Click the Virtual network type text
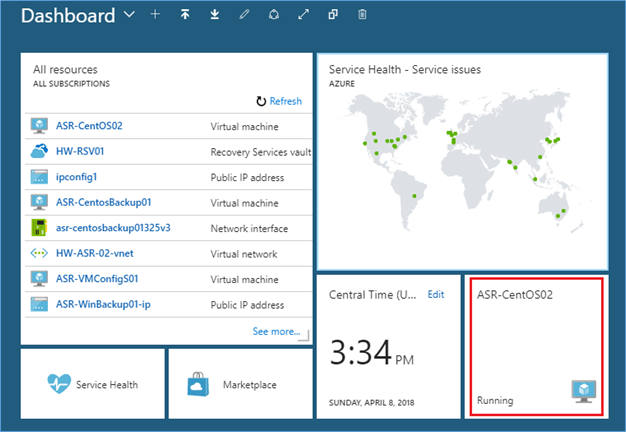Viewport: 626px width, 432px height. click(244, 254)
